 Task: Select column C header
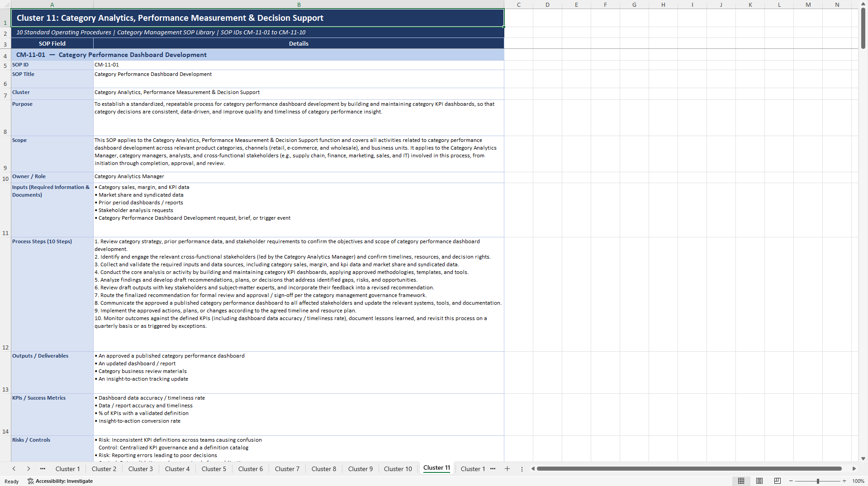pos(518,5)
